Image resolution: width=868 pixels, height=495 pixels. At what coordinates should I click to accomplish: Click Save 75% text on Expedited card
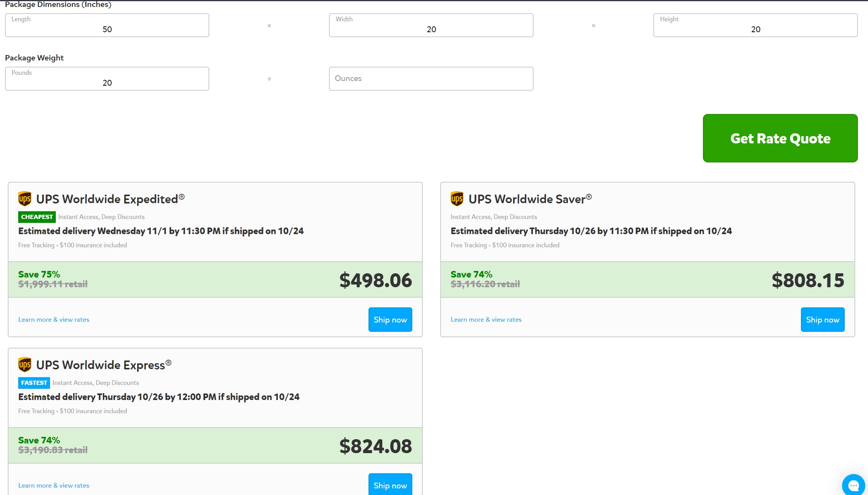(39, 274)
